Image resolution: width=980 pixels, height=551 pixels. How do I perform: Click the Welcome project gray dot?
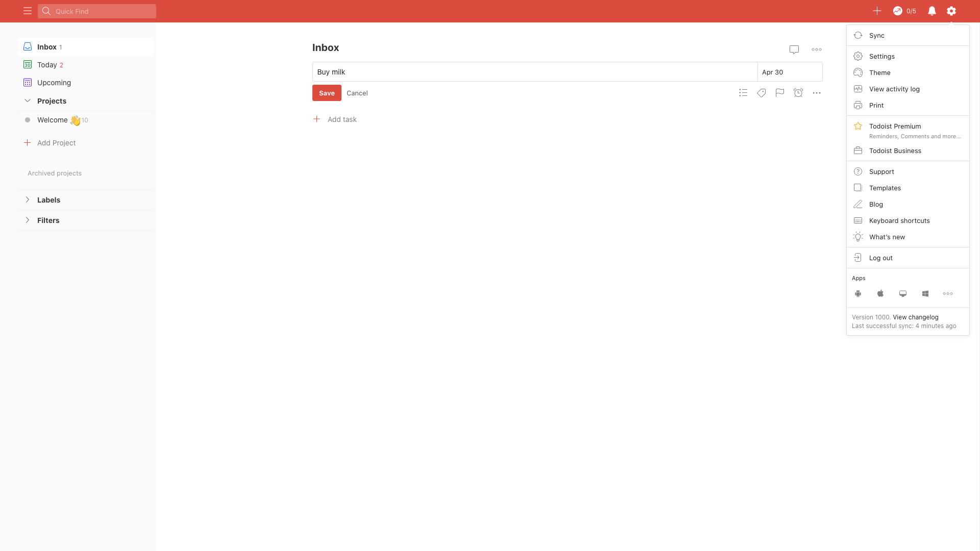28,120
